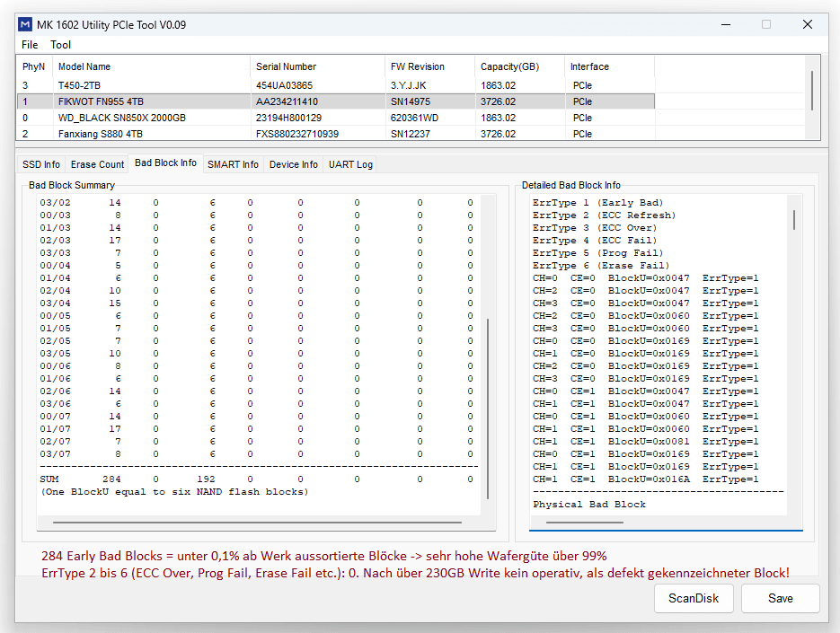This screenshot has height=633, width=840.
Task: Click the ErrType 5 (Prog Fail) line
Action: point(597,253)
